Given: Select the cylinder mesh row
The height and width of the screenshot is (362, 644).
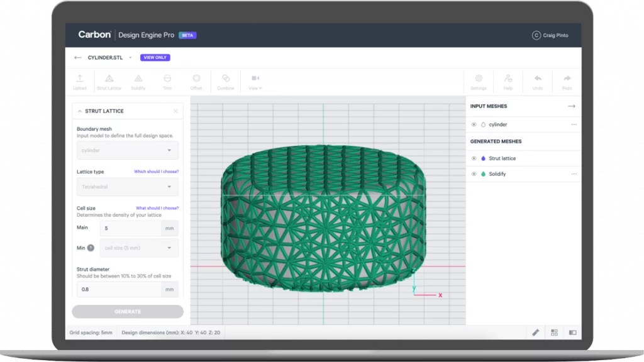Looking at the screenshot, I should point(524,124).
